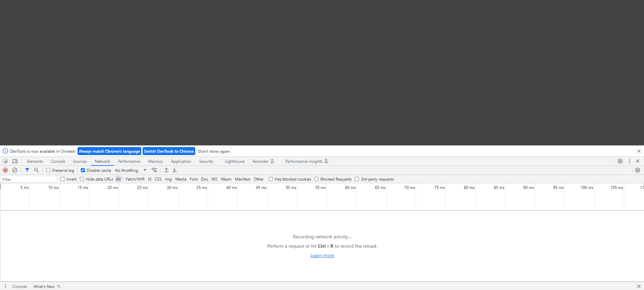Open Customize DevTools three-dot menu

coord(630,161)
